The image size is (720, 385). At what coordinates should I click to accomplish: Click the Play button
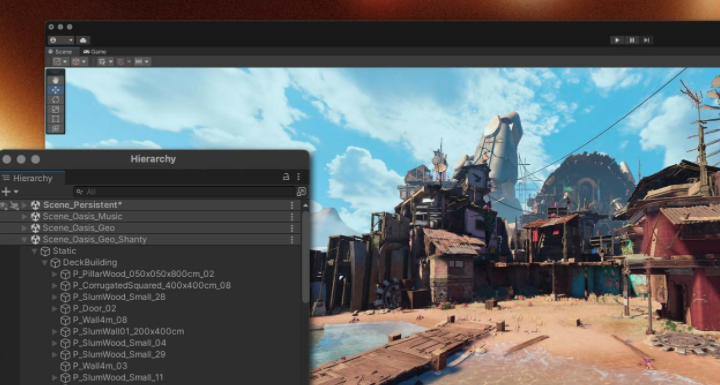point(617,40)
